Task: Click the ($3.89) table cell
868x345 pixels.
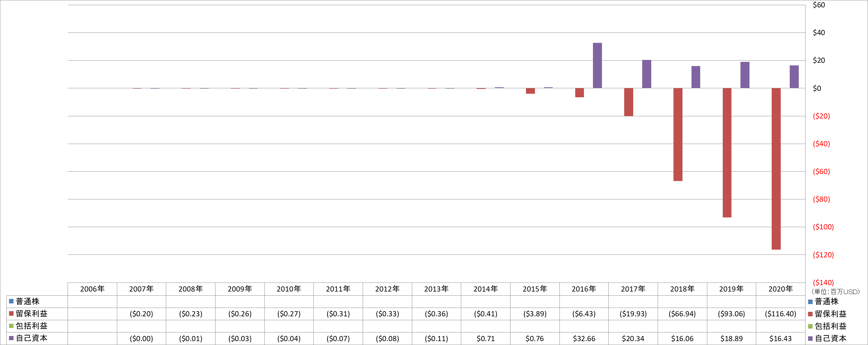Action: (535, 314)
